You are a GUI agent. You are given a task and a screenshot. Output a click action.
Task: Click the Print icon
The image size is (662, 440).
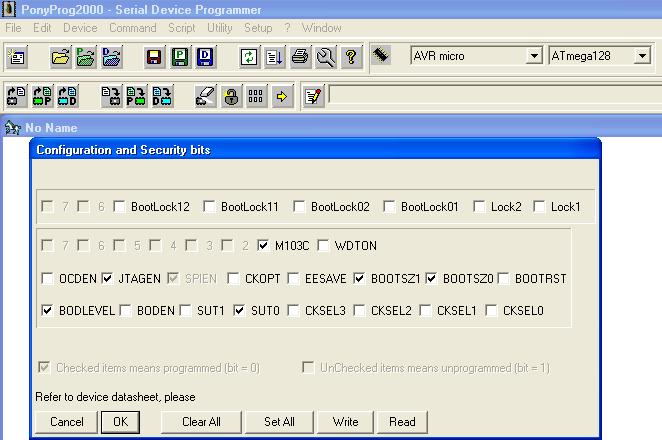click(300, 57)
